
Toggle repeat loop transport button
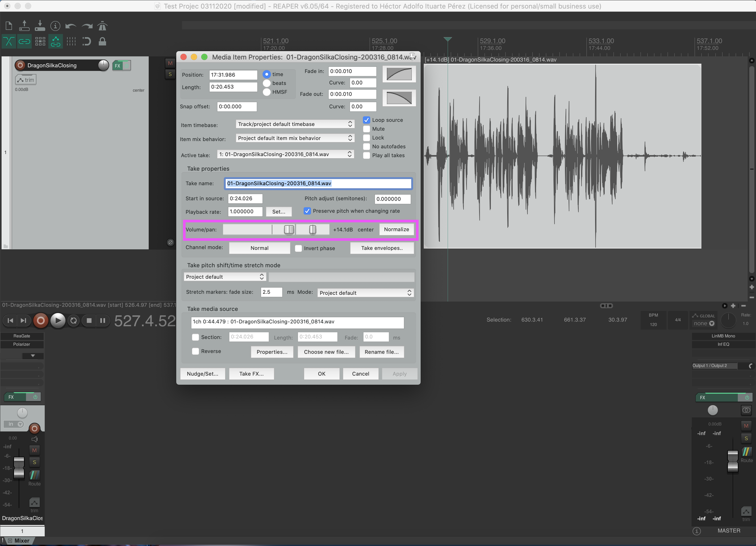(73, 321)
